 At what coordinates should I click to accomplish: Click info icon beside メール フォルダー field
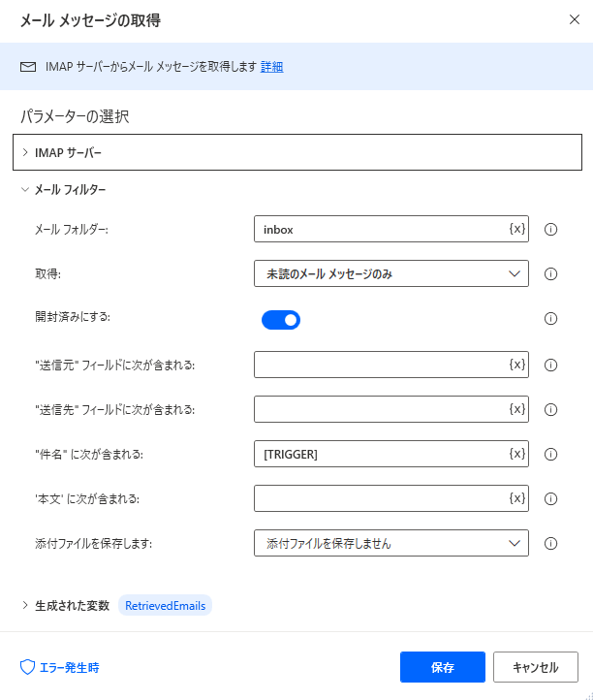click(550, 230)
